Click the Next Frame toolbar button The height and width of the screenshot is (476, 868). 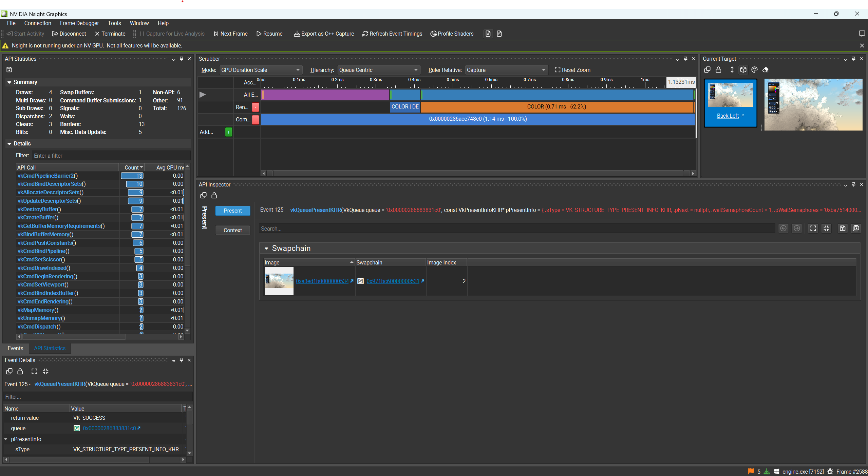231,34
